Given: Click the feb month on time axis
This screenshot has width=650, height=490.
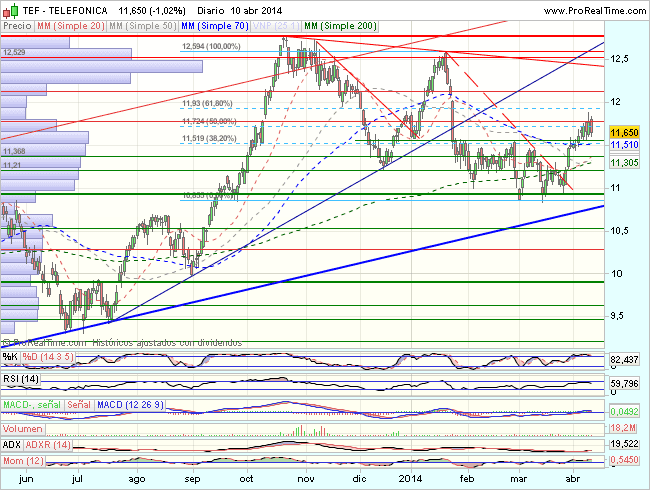Looking at the screenshot, I should pyautogui.click(x=467, y=479).
